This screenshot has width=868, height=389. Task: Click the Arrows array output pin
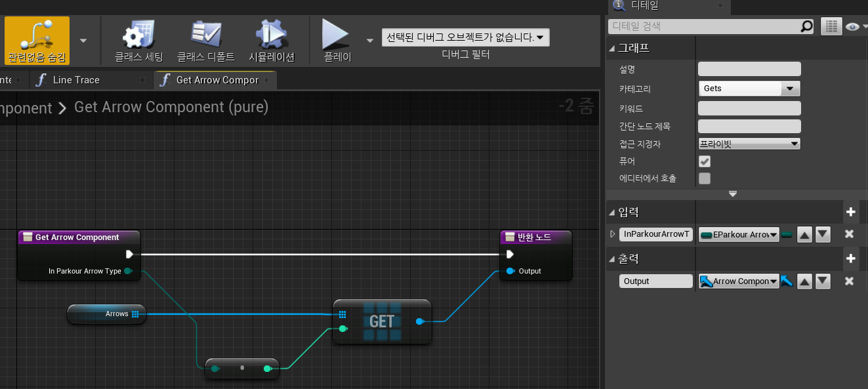pyautogui.click(x=135, y=314)
